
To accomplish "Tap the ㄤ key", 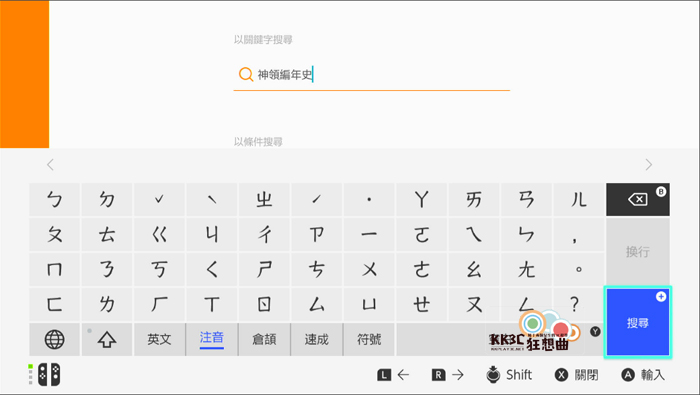I will pyautogui.click(x=526, y=269).
